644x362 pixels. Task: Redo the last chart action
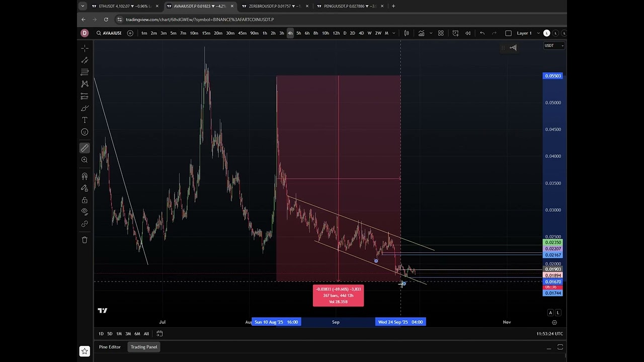(x=494, y=33)
